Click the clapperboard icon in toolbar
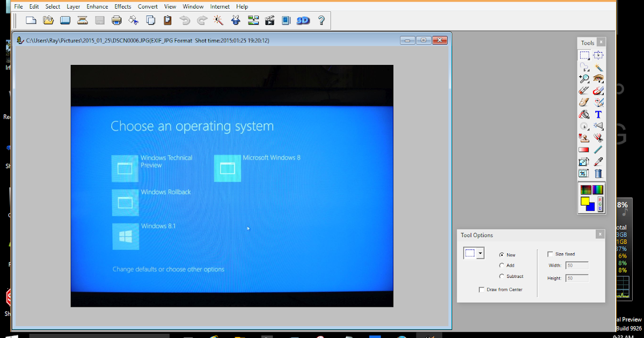Viewport: 644px width, 338px height. click(270, 20)
